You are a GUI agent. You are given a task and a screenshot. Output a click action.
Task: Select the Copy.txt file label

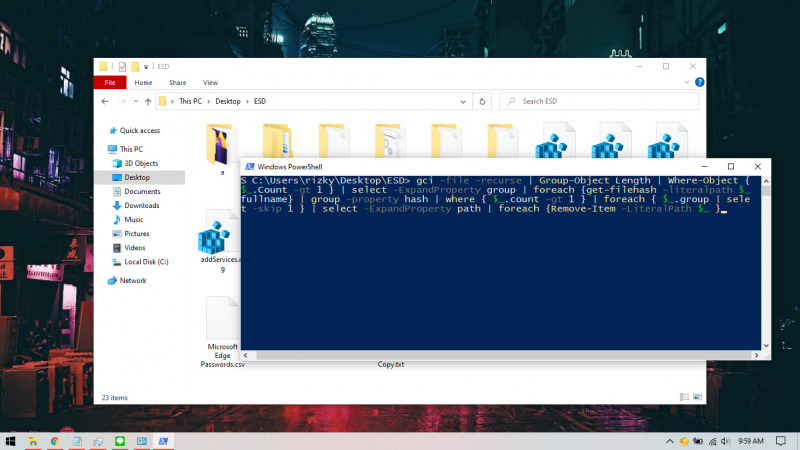[x=391, y=364]
